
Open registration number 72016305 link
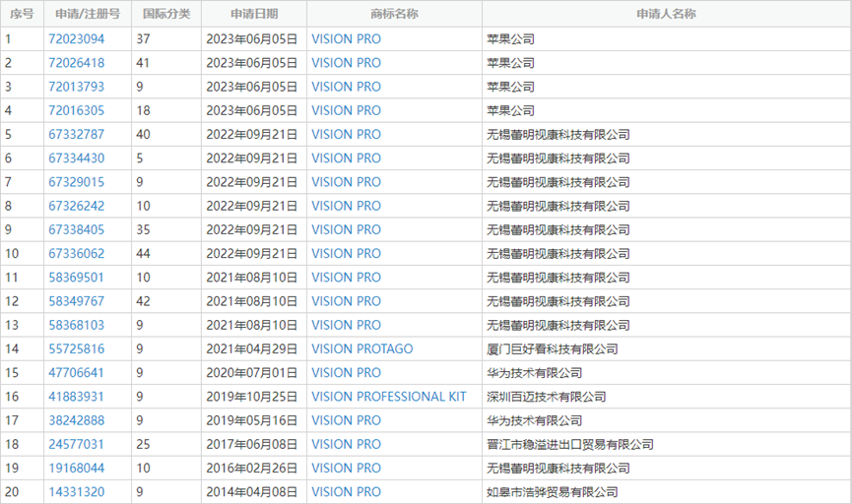76,111
